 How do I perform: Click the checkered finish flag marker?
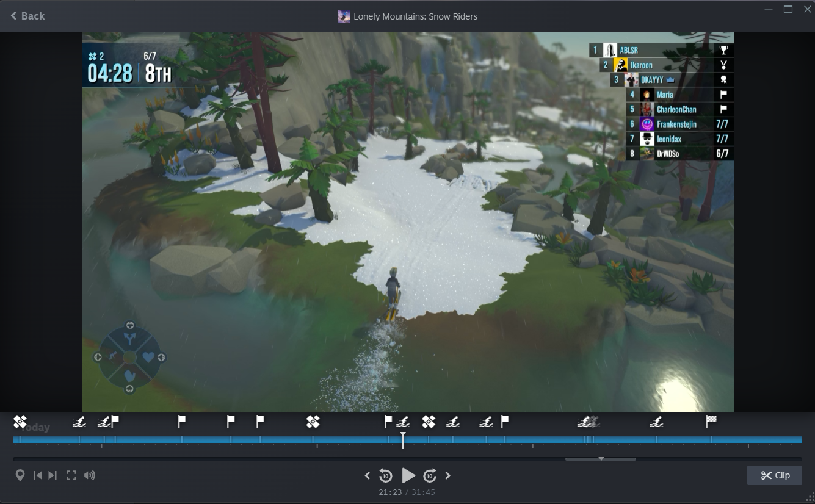coord(711,420)
